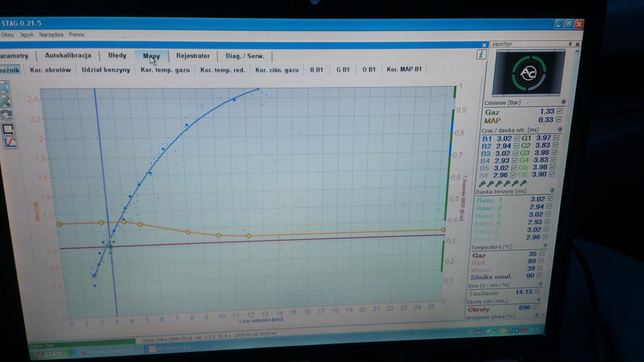The image size is (644, 362).
Task: Toggle the MAP pressure checkbox
Action: tap(558, 119)
